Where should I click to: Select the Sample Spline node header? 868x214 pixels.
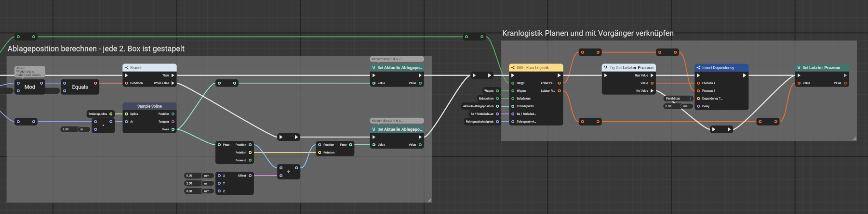click(149, 106)
